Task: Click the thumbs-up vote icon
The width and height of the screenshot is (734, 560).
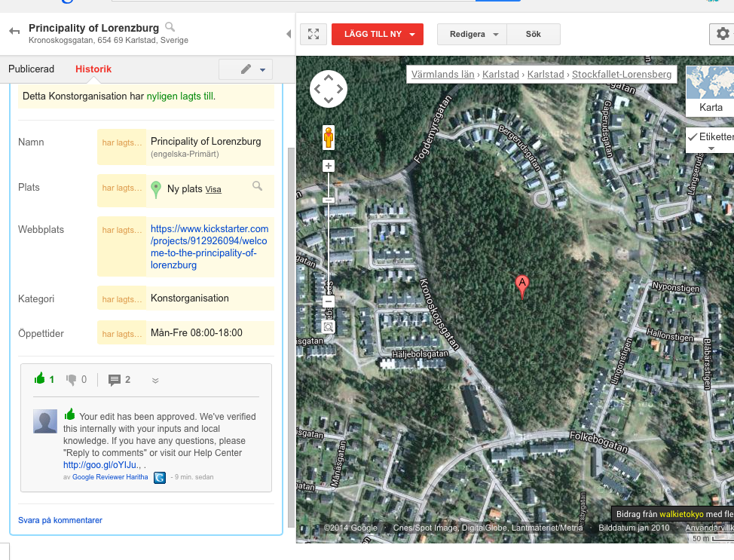Action: tap(40, 378)
